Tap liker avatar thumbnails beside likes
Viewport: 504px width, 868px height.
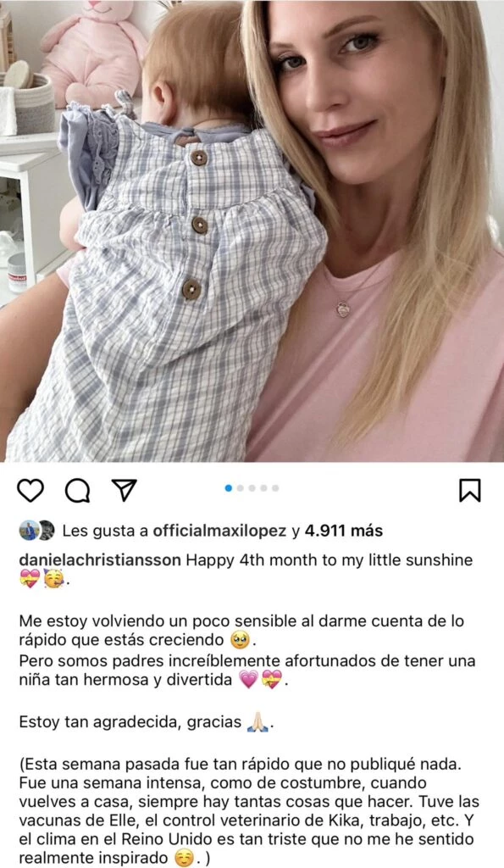(37, 531)
